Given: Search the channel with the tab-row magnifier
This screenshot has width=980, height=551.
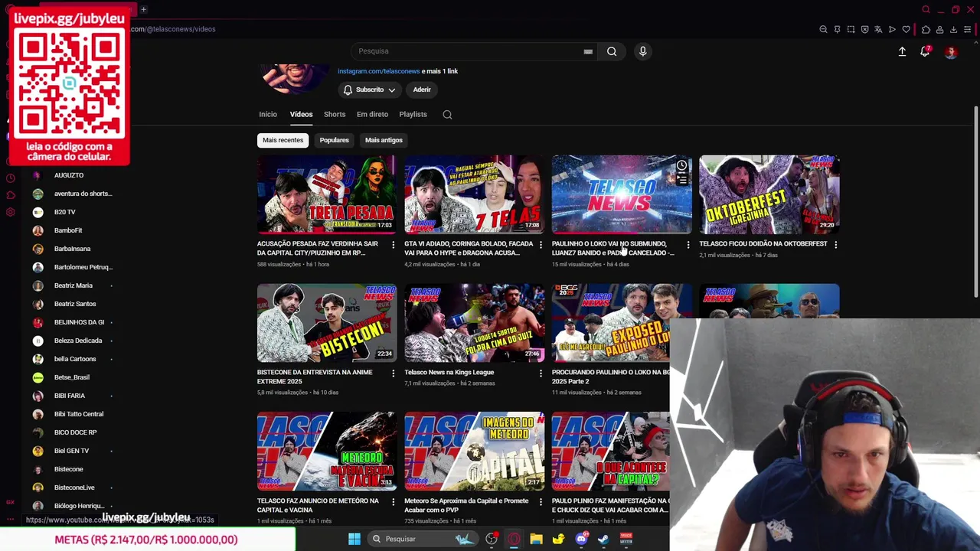Looking at the screenshot, I should [x=447, y=115].
